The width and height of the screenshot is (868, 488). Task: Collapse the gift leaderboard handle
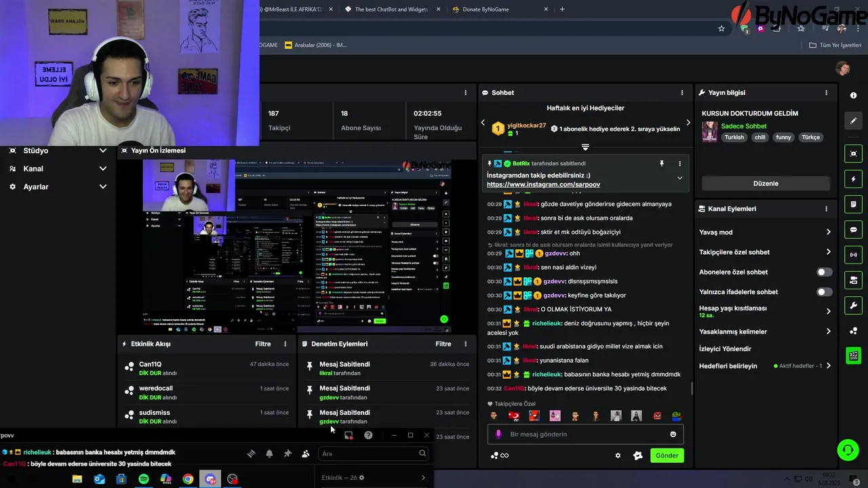(585, 147)
